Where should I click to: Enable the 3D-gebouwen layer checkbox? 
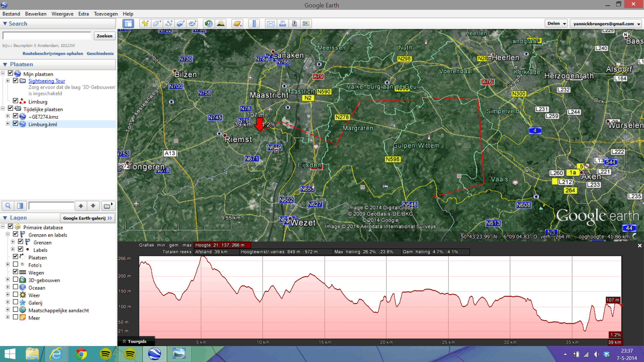pyautogui.click(x=15, y=280)
